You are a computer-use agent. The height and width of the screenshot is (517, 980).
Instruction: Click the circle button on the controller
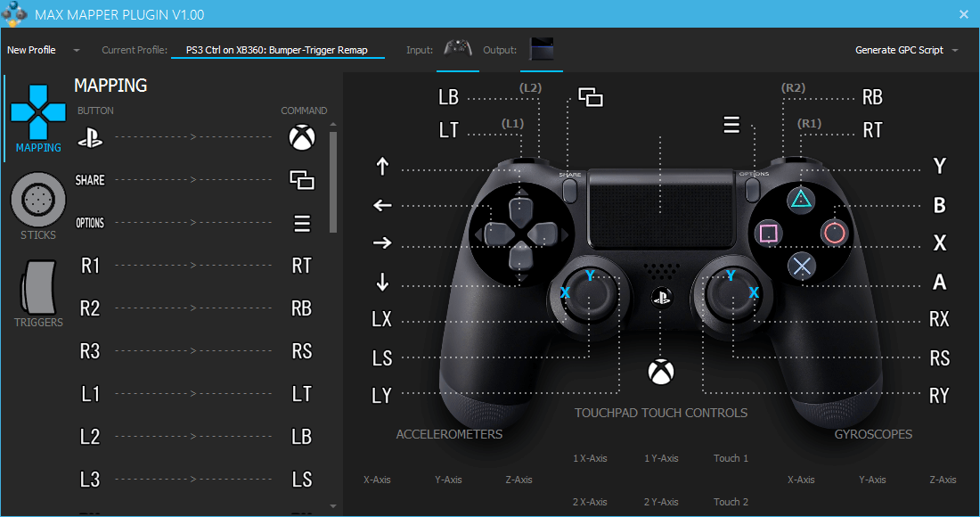835,234
